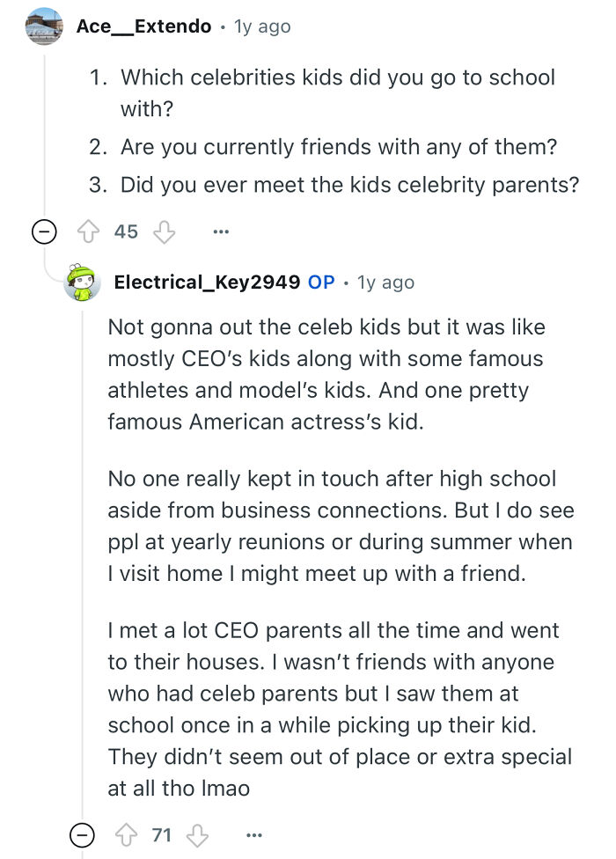Viewport: 616px width, 859px height.
Task: Open more options for the OP reply
Action: tap(254, 834)
